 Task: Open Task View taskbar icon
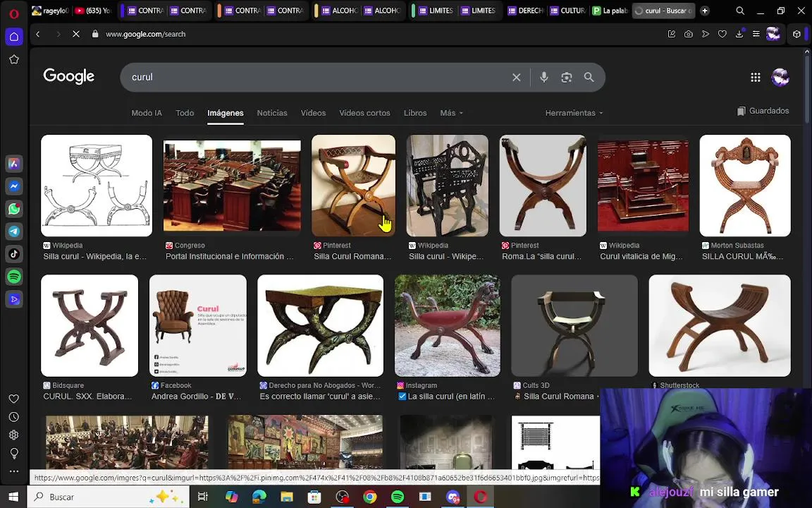click(203, 497)
